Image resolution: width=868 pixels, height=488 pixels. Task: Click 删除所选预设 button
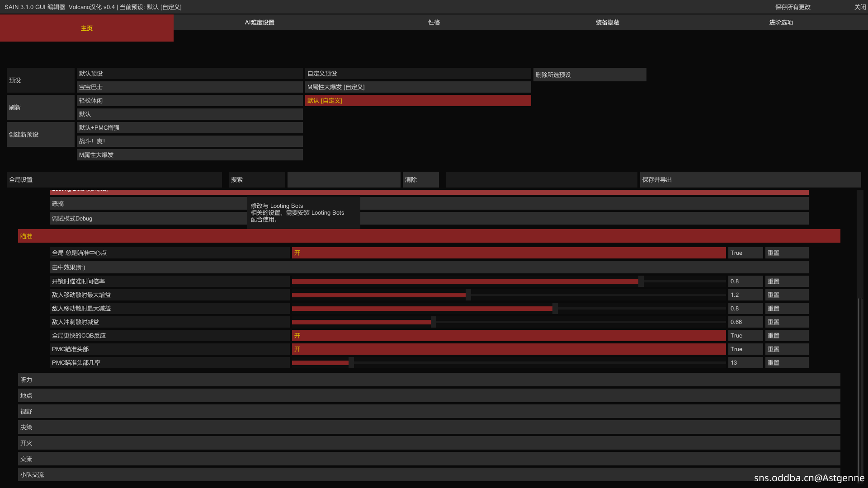590,75
